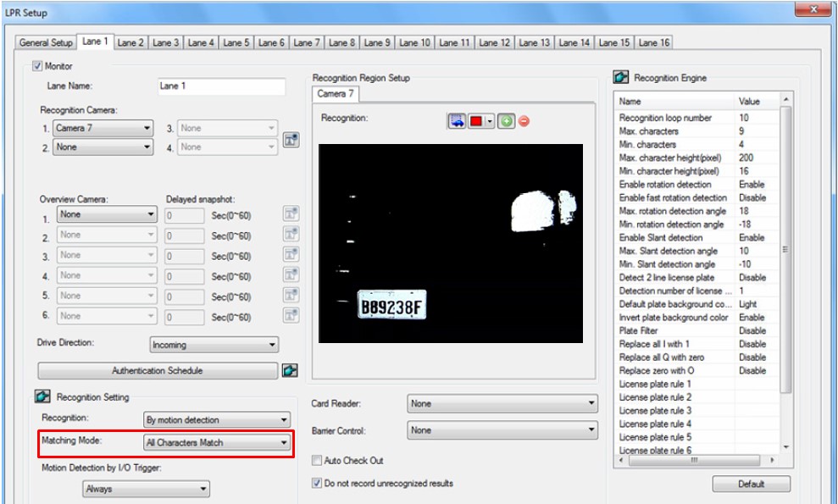
Task: Click the Recognition Setting section icon
Action: click(x=42, y=396)
